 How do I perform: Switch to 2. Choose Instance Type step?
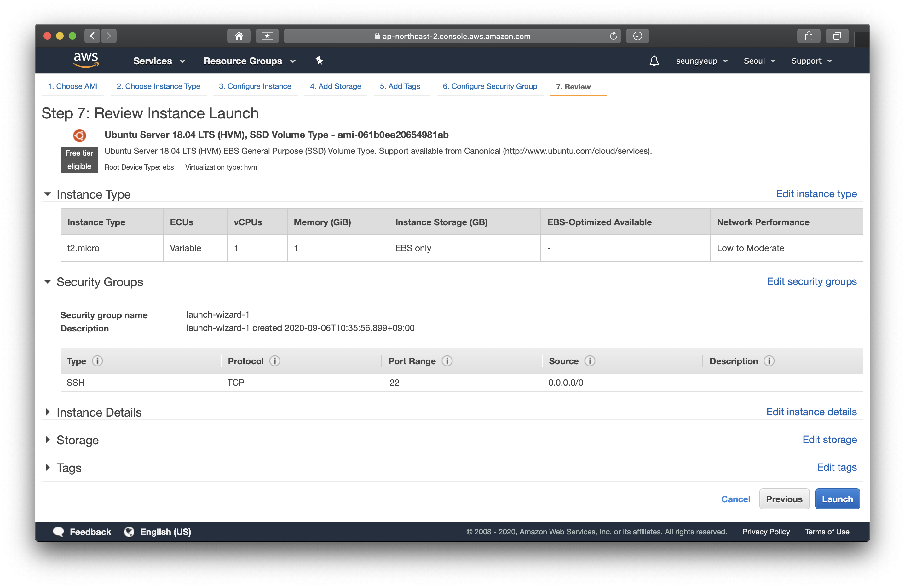(x=158, y=86)
